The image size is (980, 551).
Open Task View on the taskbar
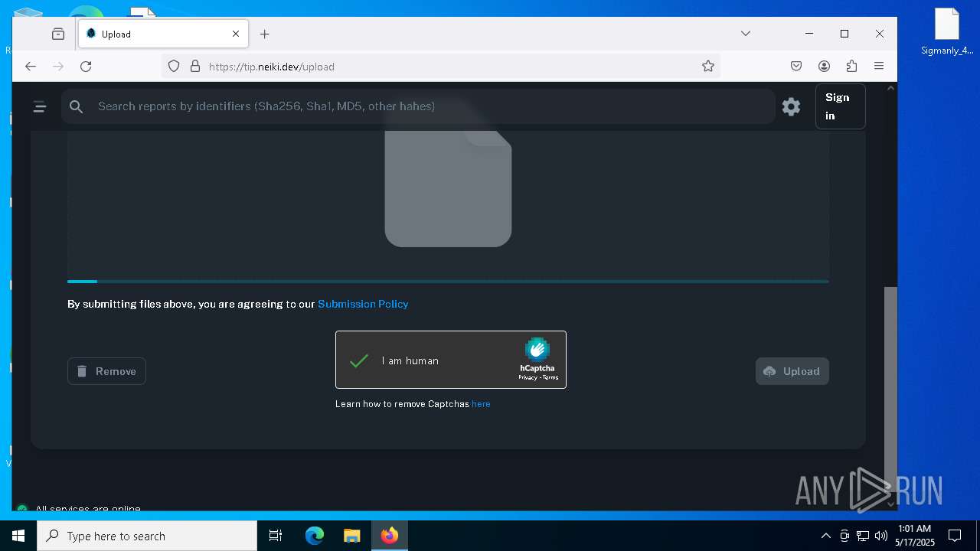[276, 536]
